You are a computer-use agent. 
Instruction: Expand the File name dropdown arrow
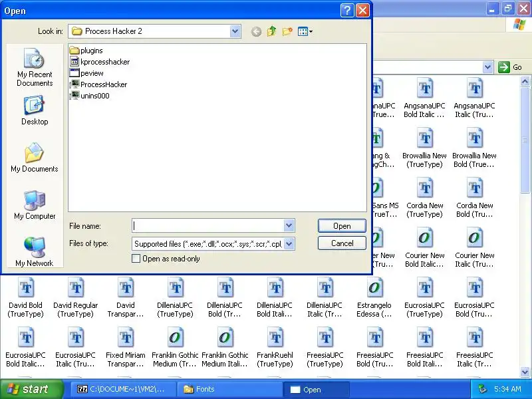[x=289, y=225]
